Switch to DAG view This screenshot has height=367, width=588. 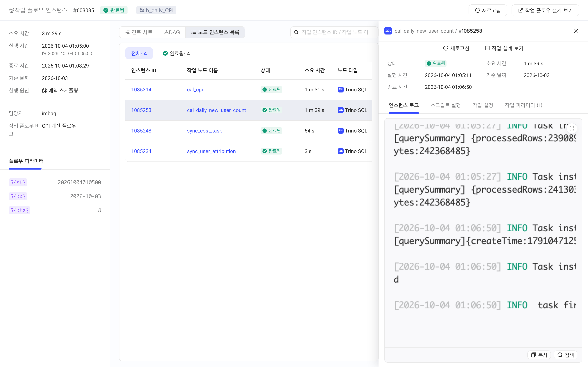pos(172,32)
